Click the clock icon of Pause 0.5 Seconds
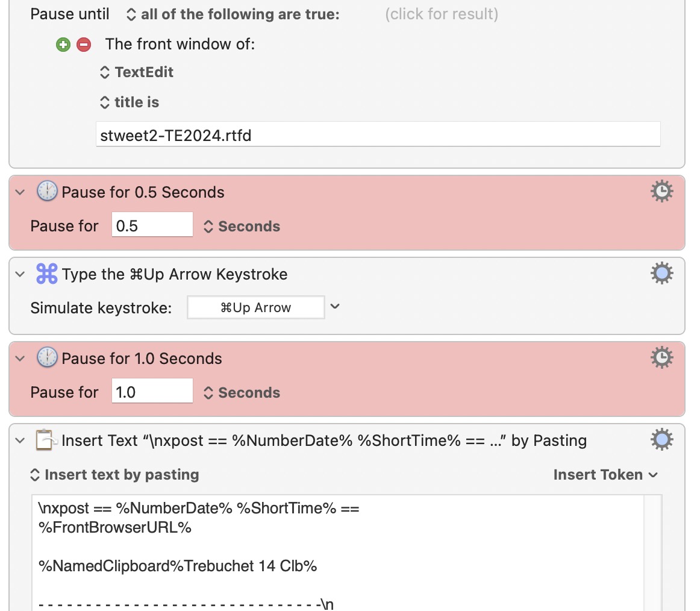This screenshot has width=700, height=611. tap(46, 192)
